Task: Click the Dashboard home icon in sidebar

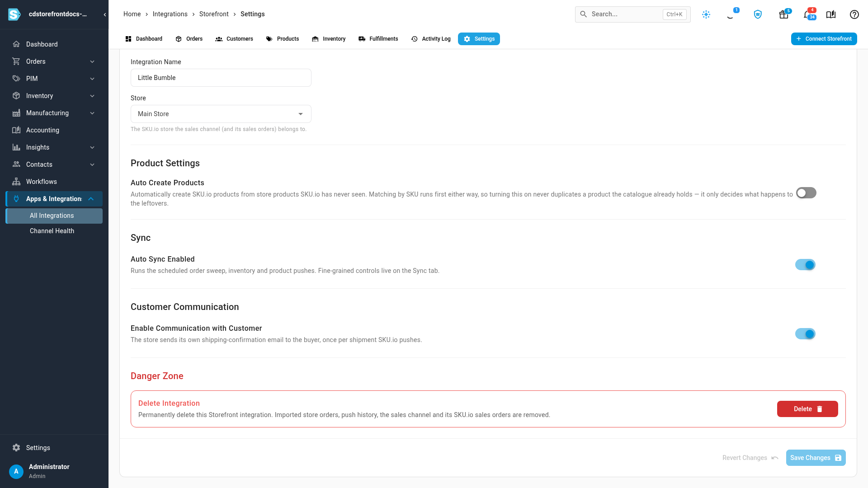Action: 16,44
